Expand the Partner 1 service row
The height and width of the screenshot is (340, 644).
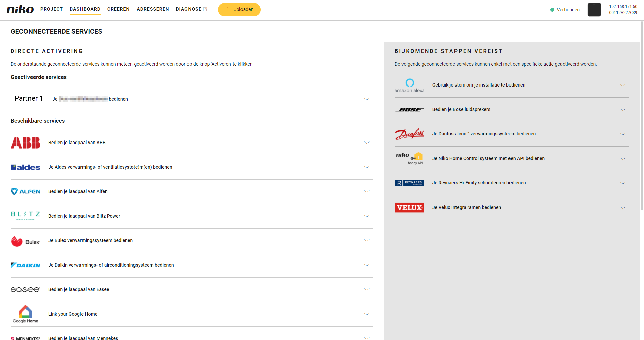192,99
